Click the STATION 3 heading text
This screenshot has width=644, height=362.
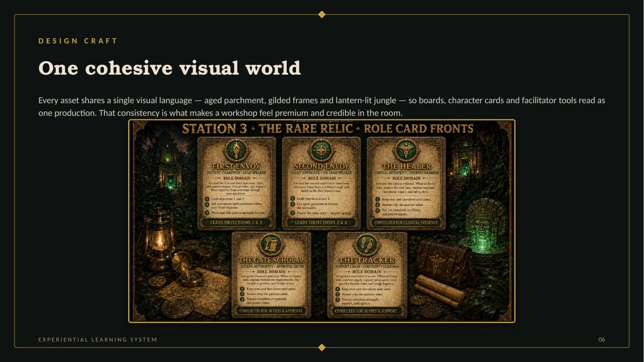pos(214,129)
